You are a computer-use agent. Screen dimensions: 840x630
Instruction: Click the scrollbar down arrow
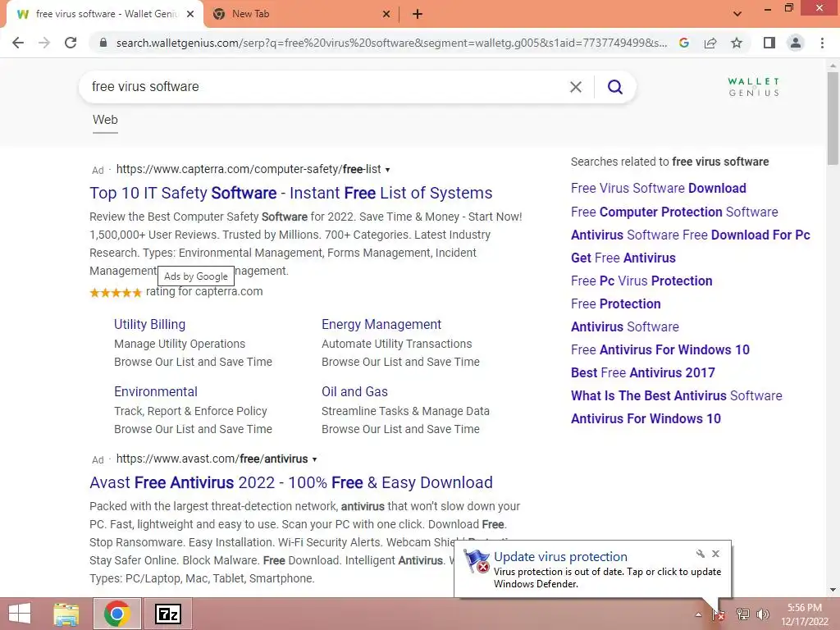[833, 591]
